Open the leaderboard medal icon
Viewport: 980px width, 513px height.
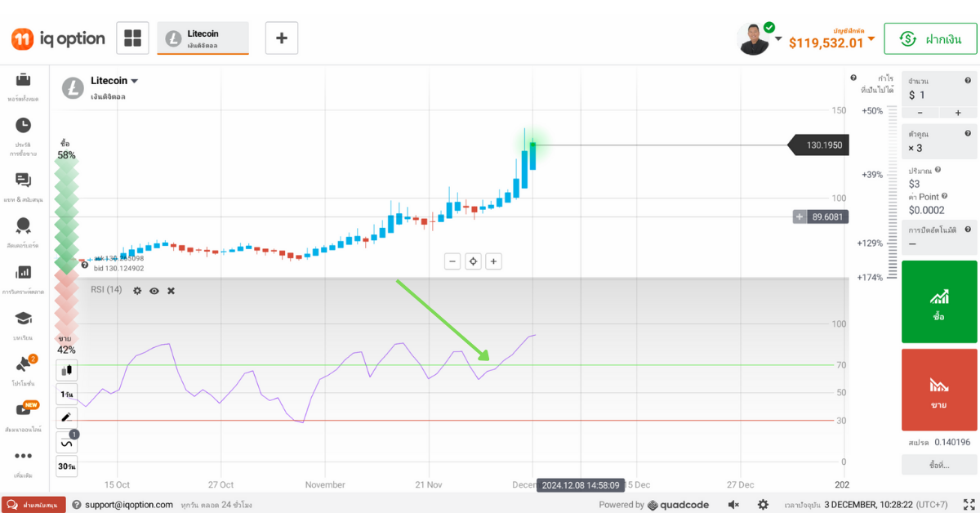pos(23,225)
